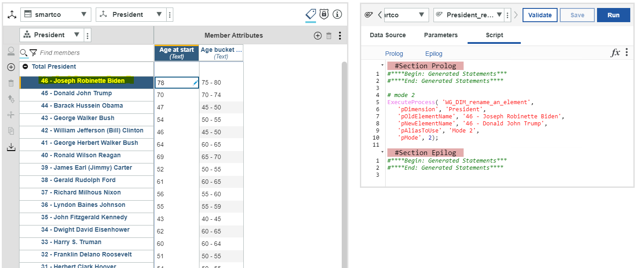Viewport: 644px width, 268px height.
Task: Click the member list vertical scrollbar
Action: [x=344, y=164]
